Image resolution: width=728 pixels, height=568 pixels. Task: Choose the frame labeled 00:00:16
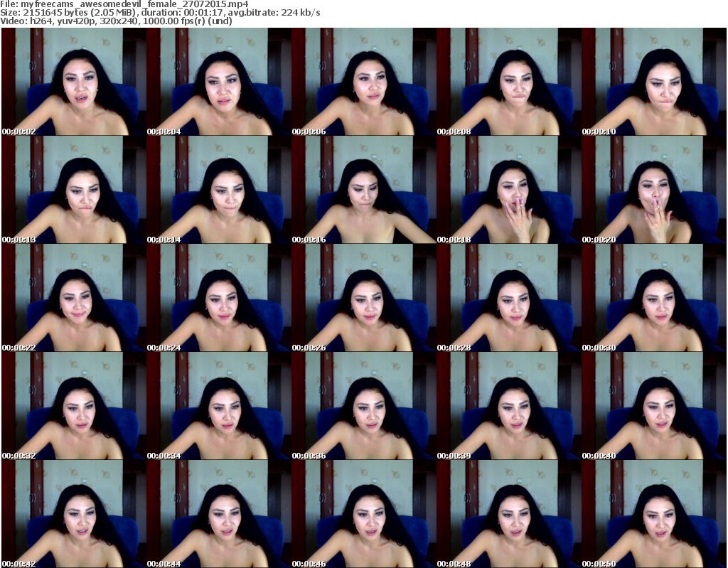pos(363,190)
